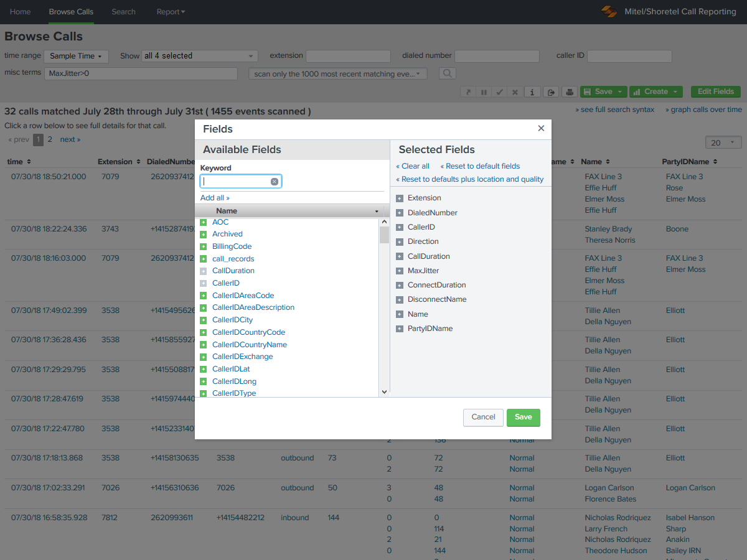The width and height of the screenshot is (747, 560).
Task: Uncheck the Direction selected field
Action: [x=399, y=241]
